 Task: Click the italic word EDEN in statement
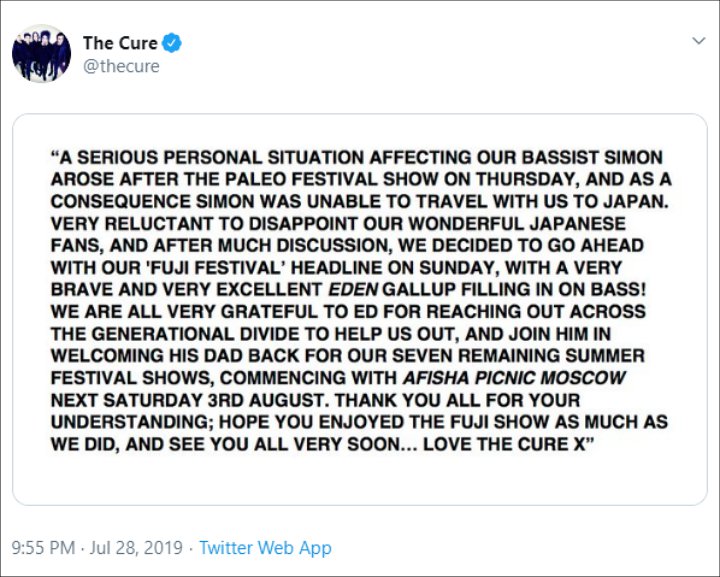tap(354, 290)
